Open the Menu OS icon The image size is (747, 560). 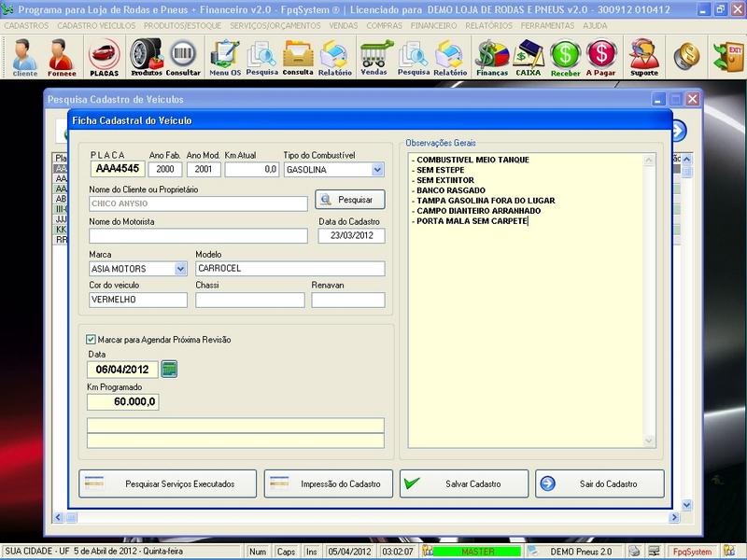[x=224, y=57]
